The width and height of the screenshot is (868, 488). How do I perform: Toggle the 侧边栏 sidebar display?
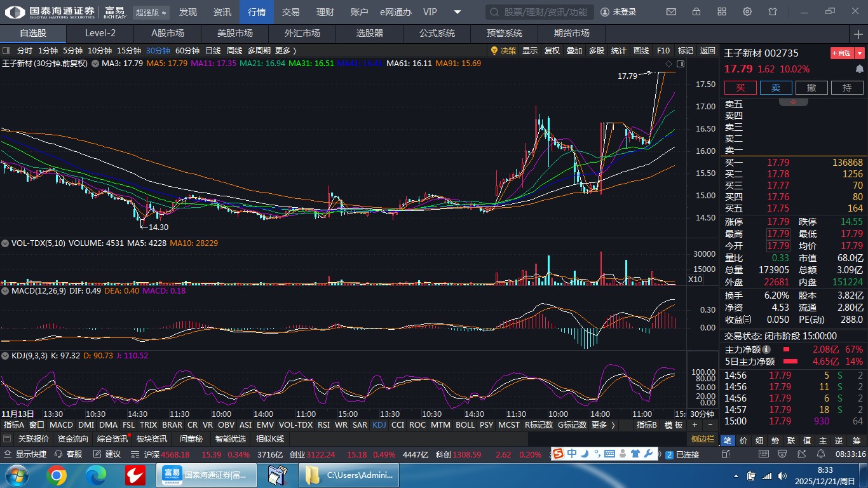click(x=703, y=439)
